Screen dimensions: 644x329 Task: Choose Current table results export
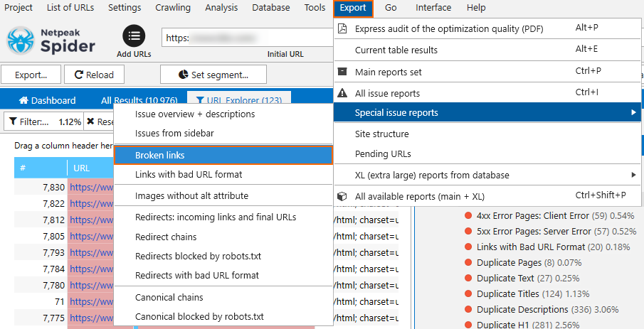(x=487, y=50)
